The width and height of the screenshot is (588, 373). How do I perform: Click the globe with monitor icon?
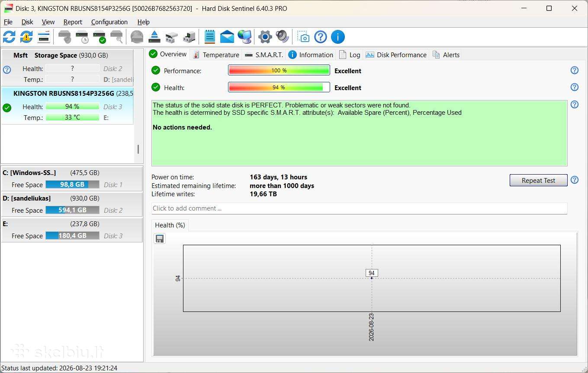[x=244, y=37]
